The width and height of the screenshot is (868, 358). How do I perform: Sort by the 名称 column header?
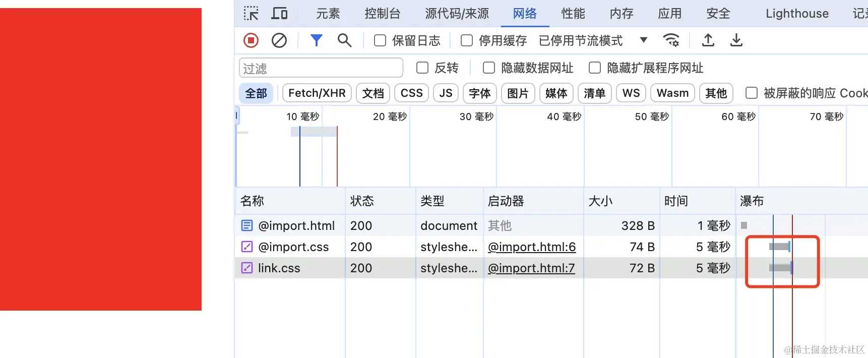coord(290,201)
